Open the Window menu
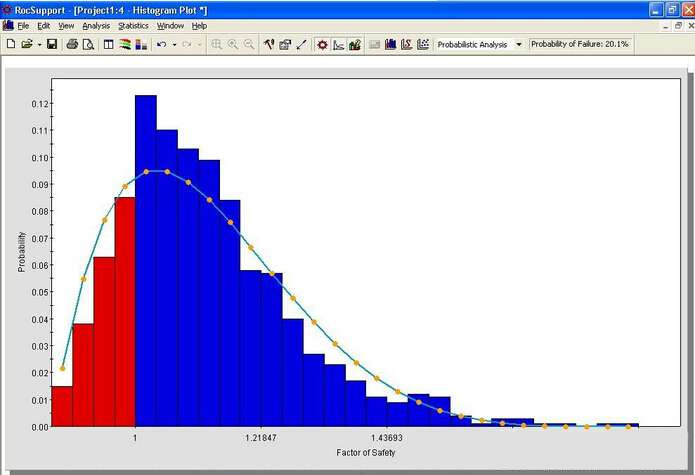This screenshot has width=695, height=475. pyautogui.click(x=170, y=26)
